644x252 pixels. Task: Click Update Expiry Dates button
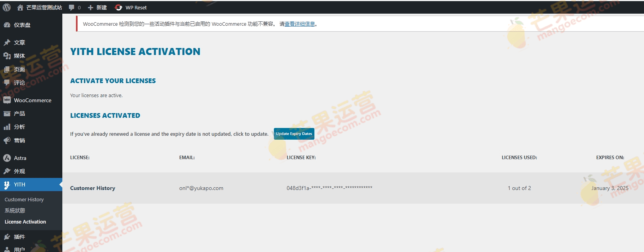[x=294, y=133]
